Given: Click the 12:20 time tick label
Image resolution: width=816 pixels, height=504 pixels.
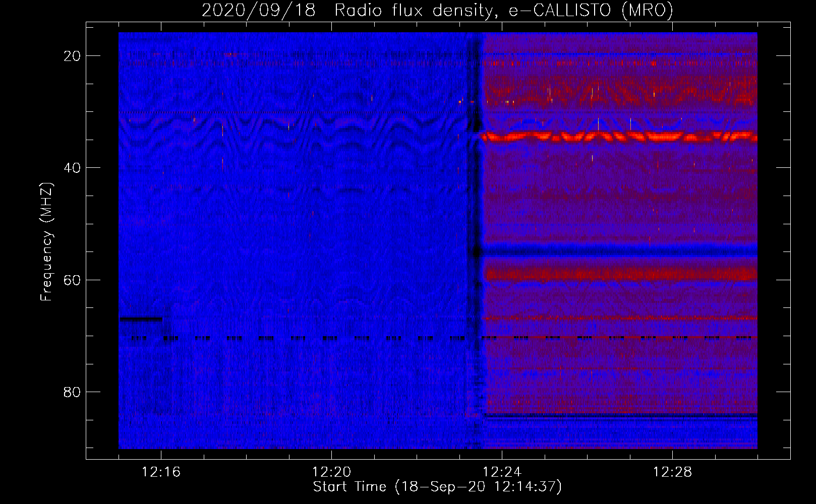Looking at the screenshot, I should point(331,472).
